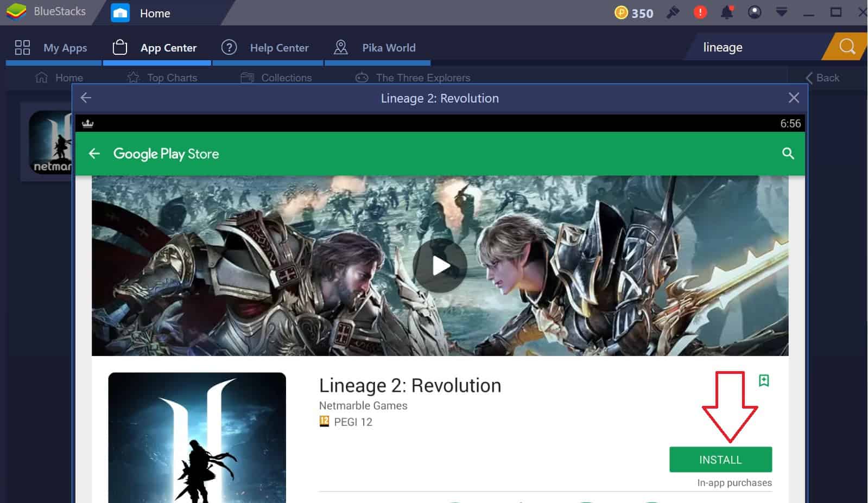Image resolution: width=868 pixels, height=503 pixels.
Task: Click the App Center shopping bag icon
Action: (119, 47)
